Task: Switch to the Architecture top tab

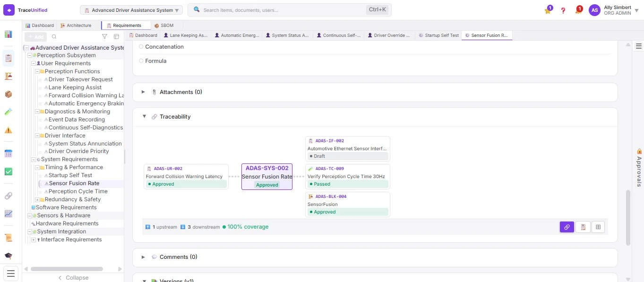Action: tap(76, 26)
